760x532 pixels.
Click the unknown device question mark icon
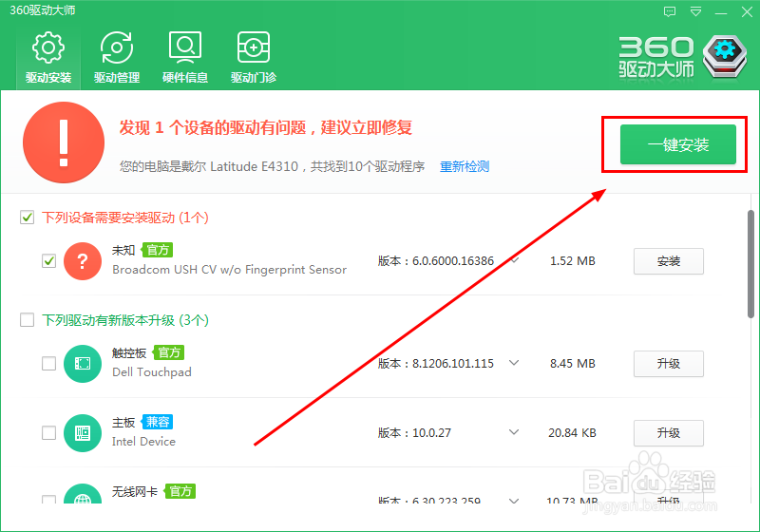pos(83,261)
